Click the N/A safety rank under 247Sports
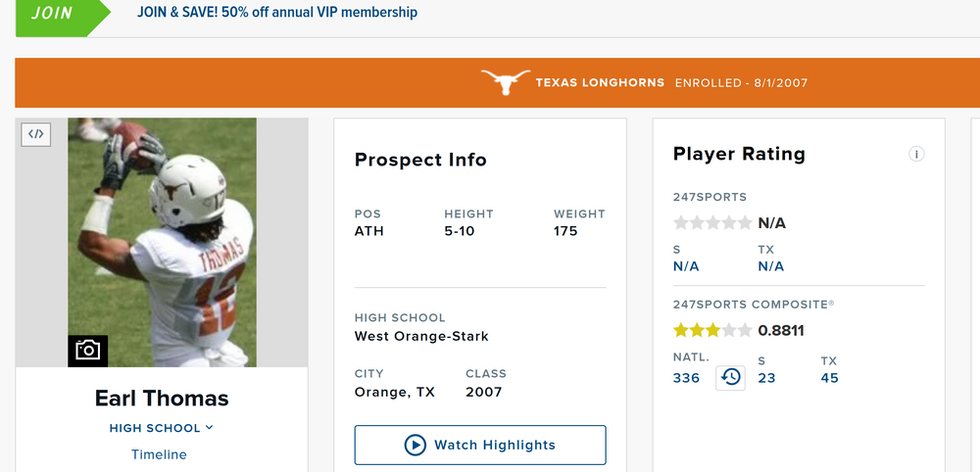The width and height of the screenshot is (980, 472). tap(686, 266)
